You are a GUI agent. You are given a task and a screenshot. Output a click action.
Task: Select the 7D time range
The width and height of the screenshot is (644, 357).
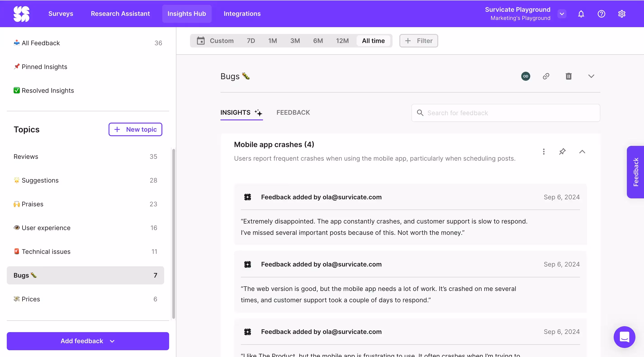coord(251,41)
